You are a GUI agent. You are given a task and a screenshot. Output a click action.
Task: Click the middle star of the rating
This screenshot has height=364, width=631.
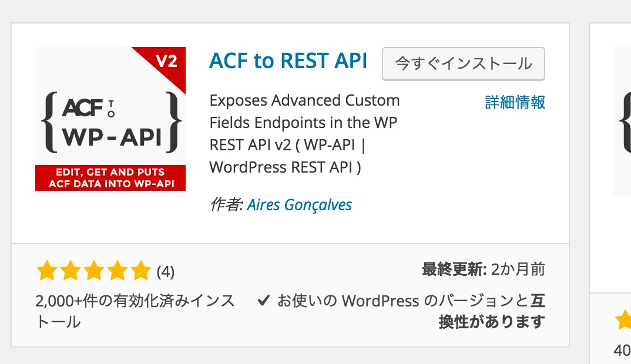[93, 271]
